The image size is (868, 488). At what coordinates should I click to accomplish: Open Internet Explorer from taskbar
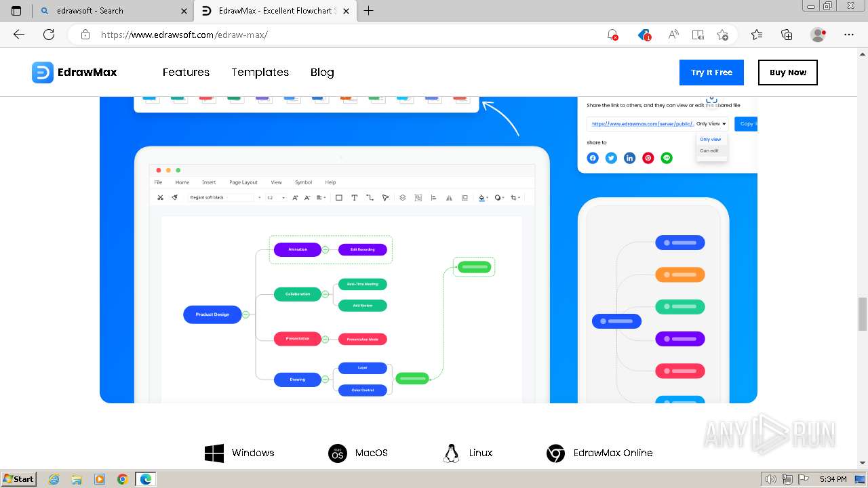pyautogui.click(x=54, y=479)
